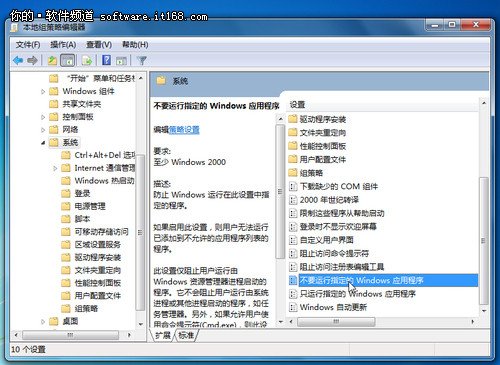The height and width of the screenshot is (365, 500).
Task: Click the settings list vertical scrollbar thumb
Action: pyautogui.click(x=484, y=241)
